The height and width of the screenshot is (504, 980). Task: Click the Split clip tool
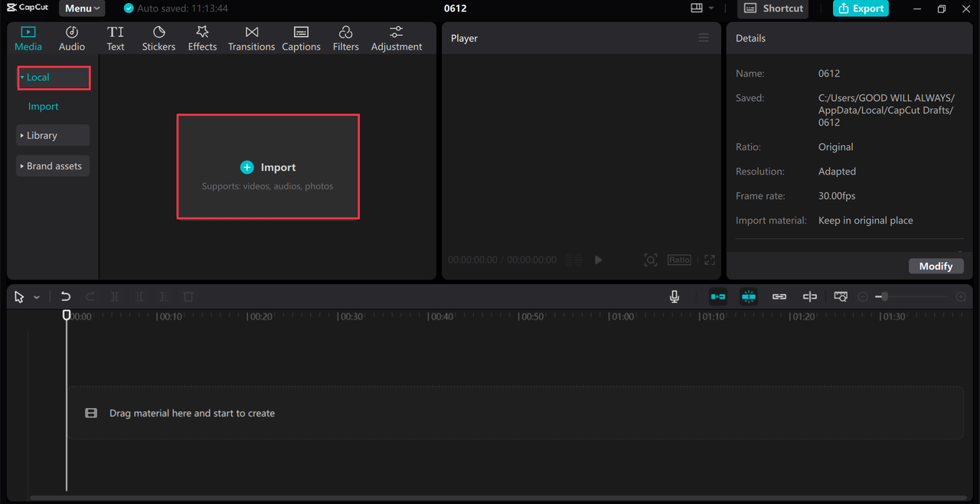coord(115,297)
